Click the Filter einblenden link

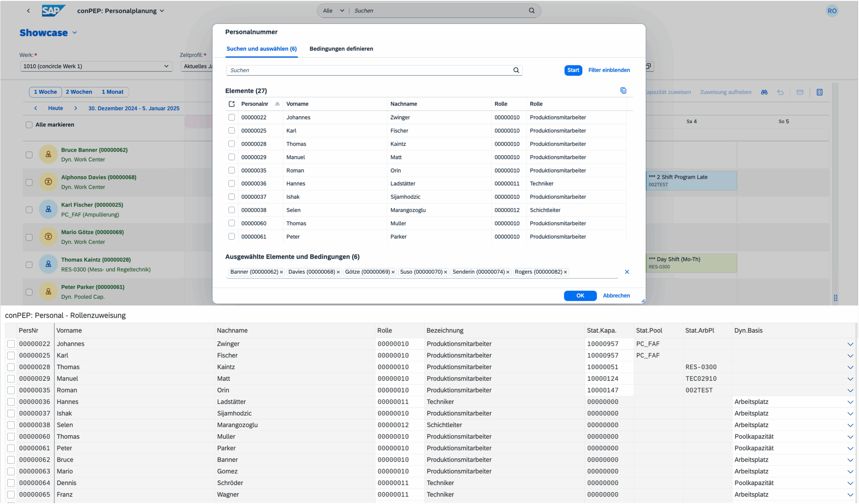click(x=609, y=70)
